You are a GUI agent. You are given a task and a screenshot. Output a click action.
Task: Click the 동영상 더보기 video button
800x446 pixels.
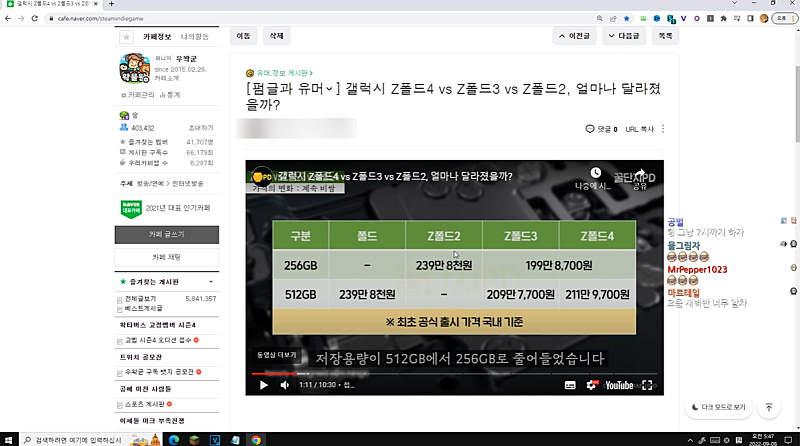277,355
